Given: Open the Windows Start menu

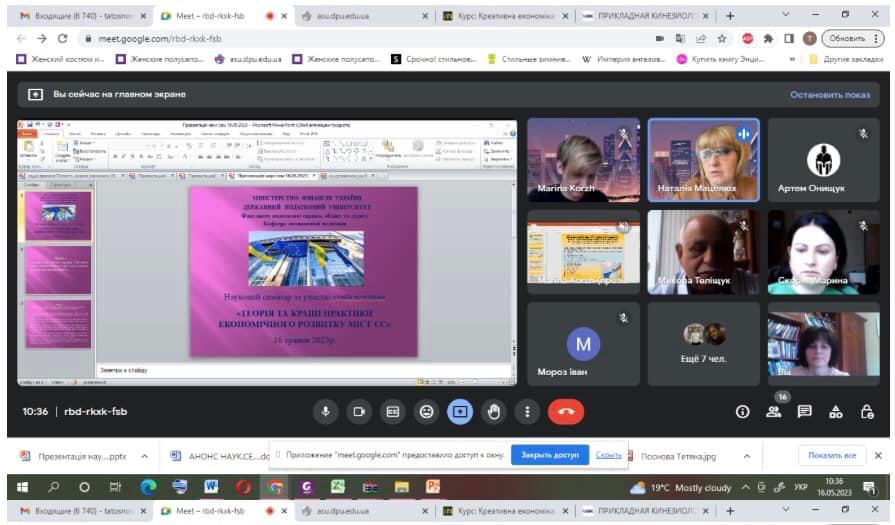Looking at the screenshot, I should pos(22,487).
